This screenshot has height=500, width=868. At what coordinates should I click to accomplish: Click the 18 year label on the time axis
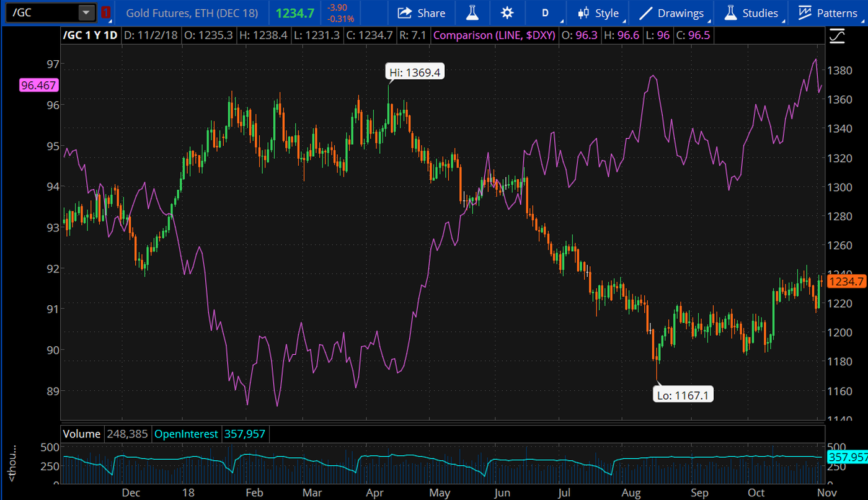pos(188,493)
